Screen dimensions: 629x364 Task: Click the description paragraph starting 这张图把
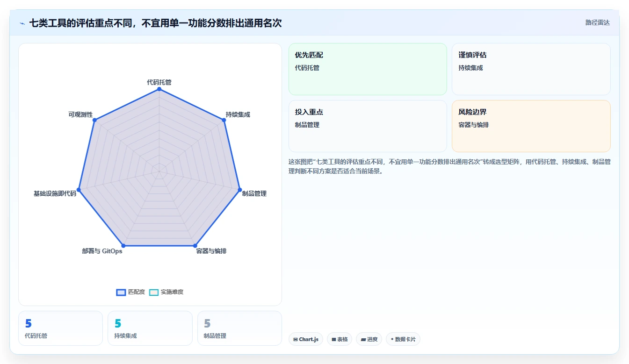click(x=449, y=166)
